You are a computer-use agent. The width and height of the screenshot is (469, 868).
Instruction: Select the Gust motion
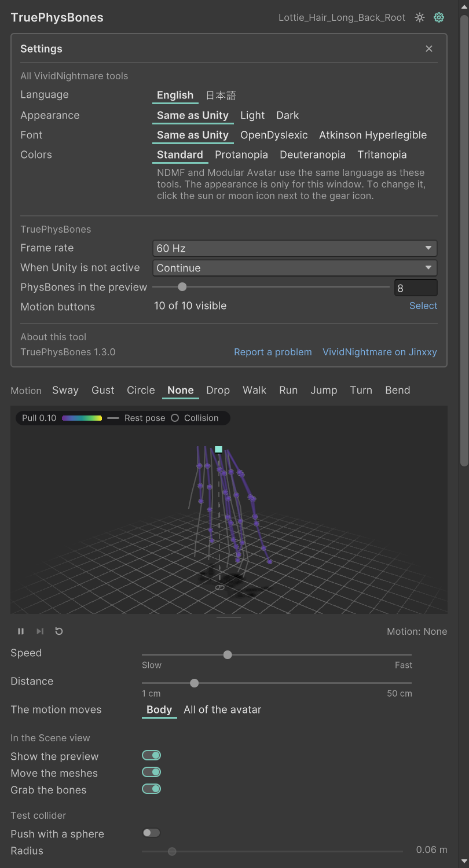coord(103,390)
